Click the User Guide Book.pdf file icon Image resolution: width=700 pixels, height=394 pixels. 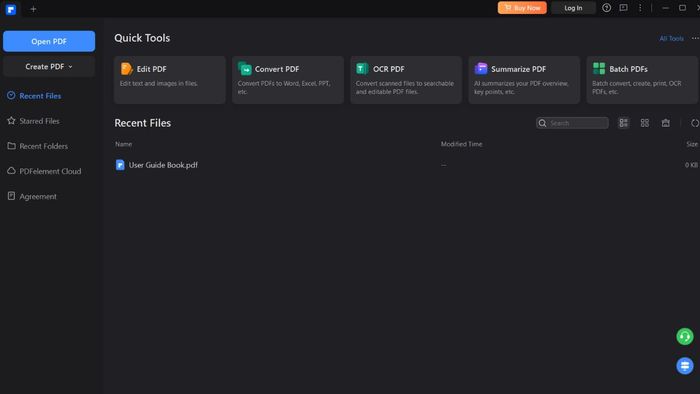pyautogui.click(x=120, y=165)
